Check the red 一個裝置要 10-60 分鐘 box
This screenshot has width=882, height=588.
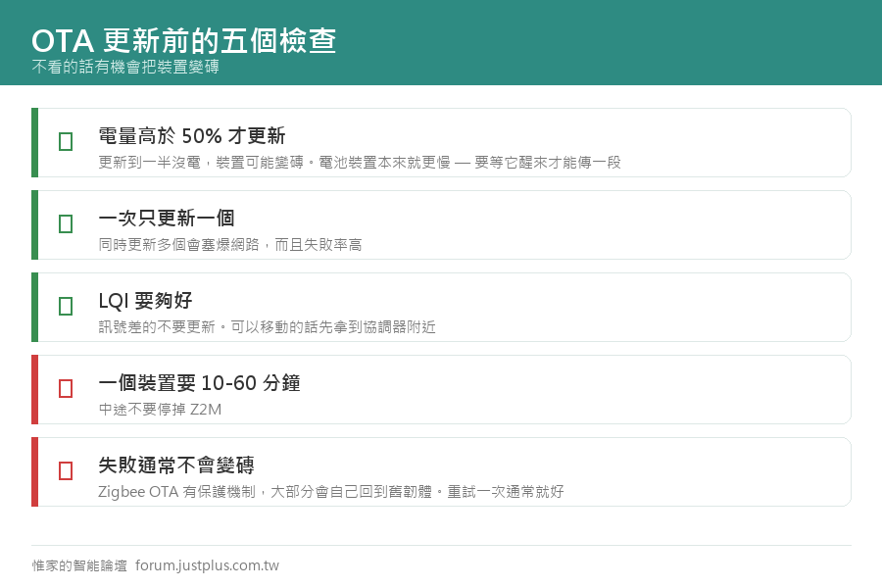(x=66, y=388)
